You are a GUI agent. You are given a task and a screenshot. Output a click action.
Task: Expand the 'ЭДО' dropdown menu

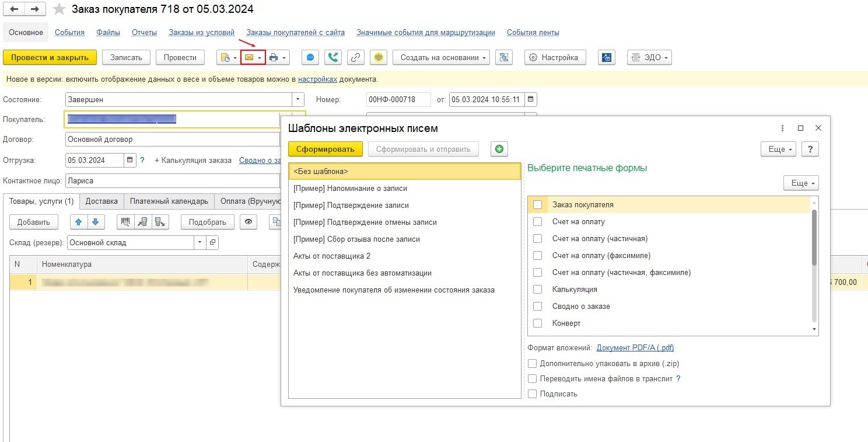point(649,57)
